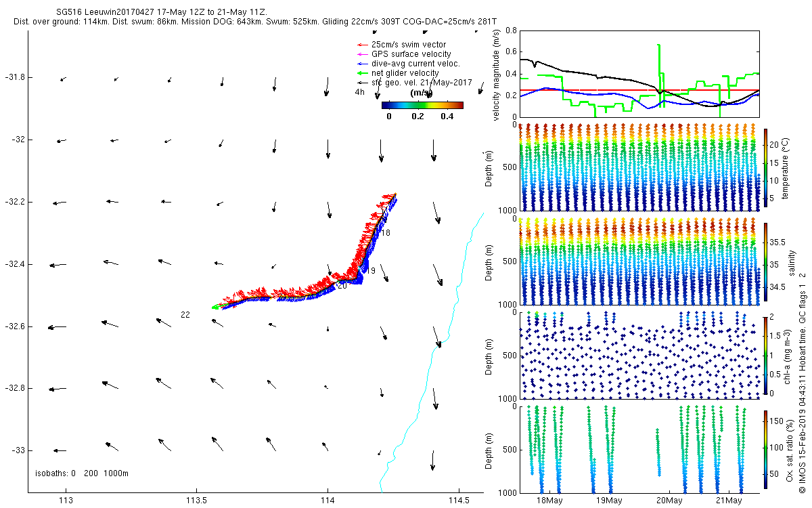Click the black sfc geo. vel. legend arrow
The width and height of the screenshot is (812, 508).
362,83
